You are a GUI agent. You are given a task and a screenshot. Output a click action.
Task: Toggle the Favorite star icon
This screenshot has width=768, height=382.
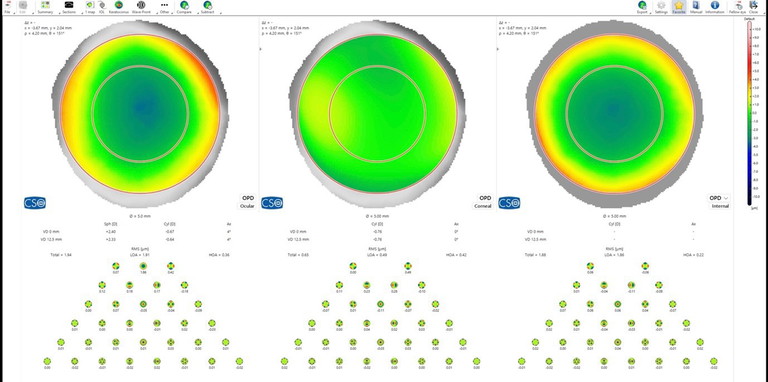[x=678, y=6]
